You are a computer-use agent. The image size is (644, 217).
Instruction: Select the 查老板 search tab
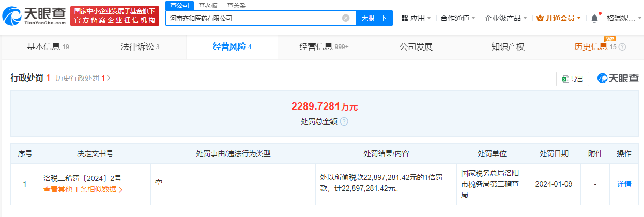208,6
